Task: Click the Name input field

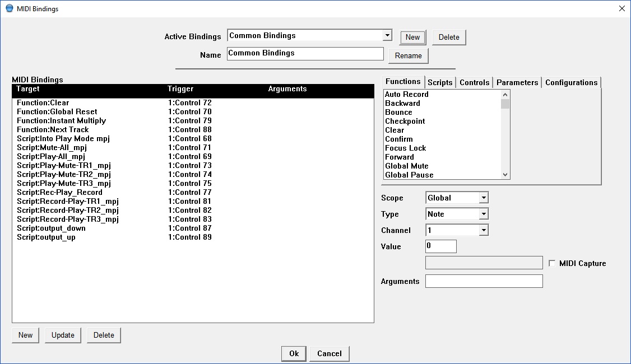Action: 305,54
